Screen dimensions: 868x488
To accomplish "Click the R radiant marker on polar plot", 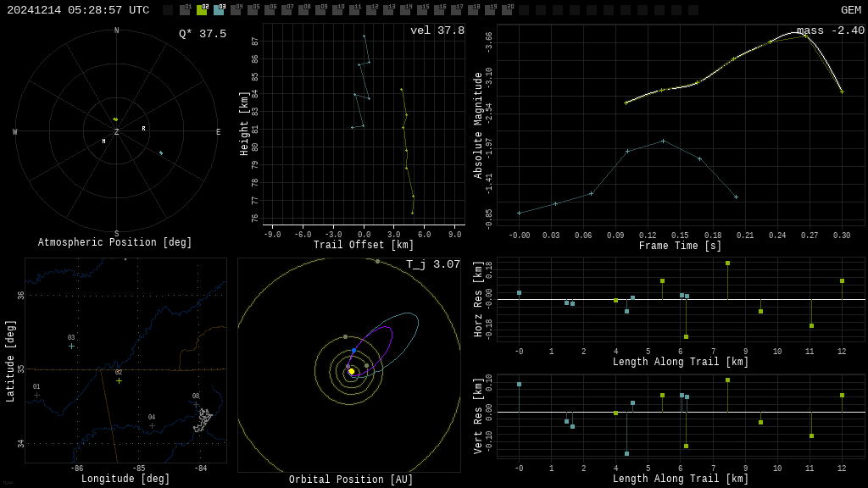I will point(143,129).
